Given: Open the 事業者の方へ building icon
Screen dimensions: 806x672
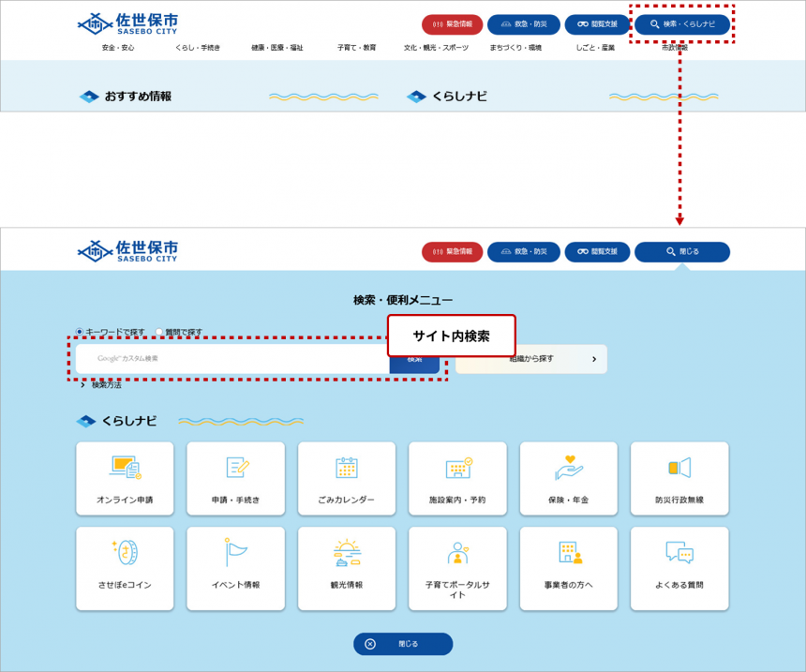Looking at the screenshot, I should (x=568, y=553).
